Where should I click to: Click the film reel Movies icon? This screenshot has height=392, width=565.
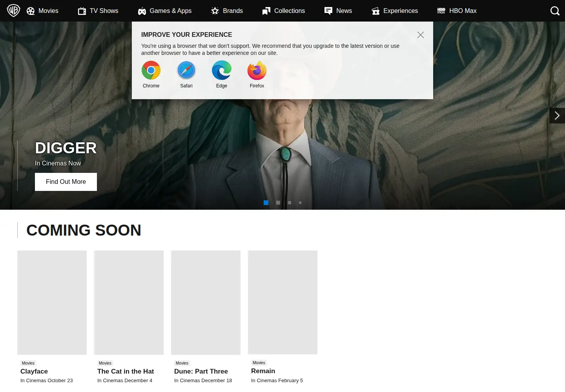31,11
